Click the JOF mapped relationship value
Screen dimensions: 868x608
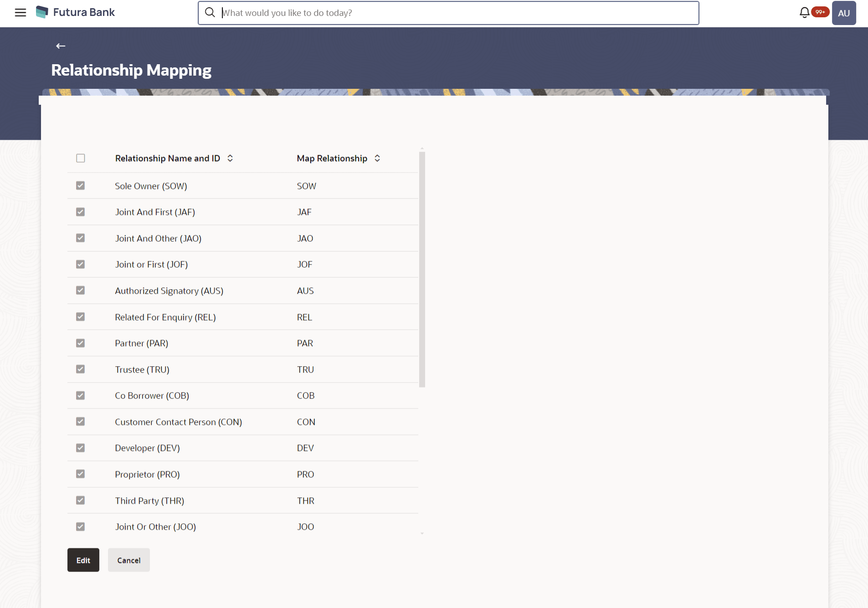click(x=305, y=264)
